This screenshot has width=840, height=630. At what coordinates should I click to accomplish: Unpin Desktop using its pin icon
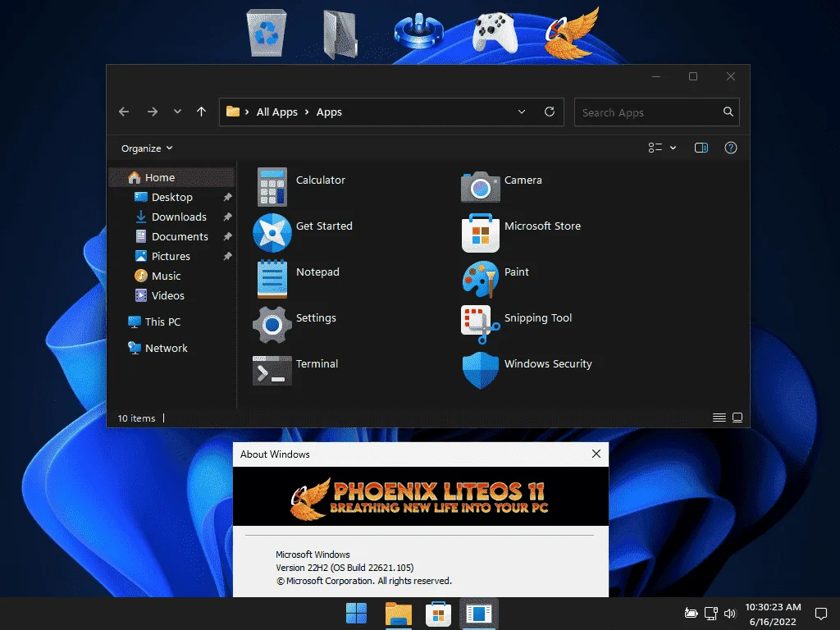[228, 197]
